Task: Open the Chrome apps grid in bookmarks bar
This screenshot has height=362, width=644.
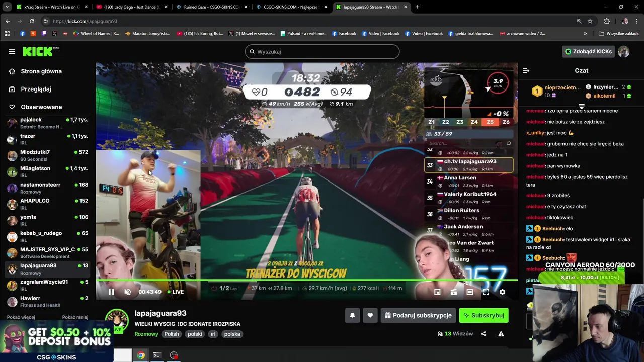Action: click(7, 34)
